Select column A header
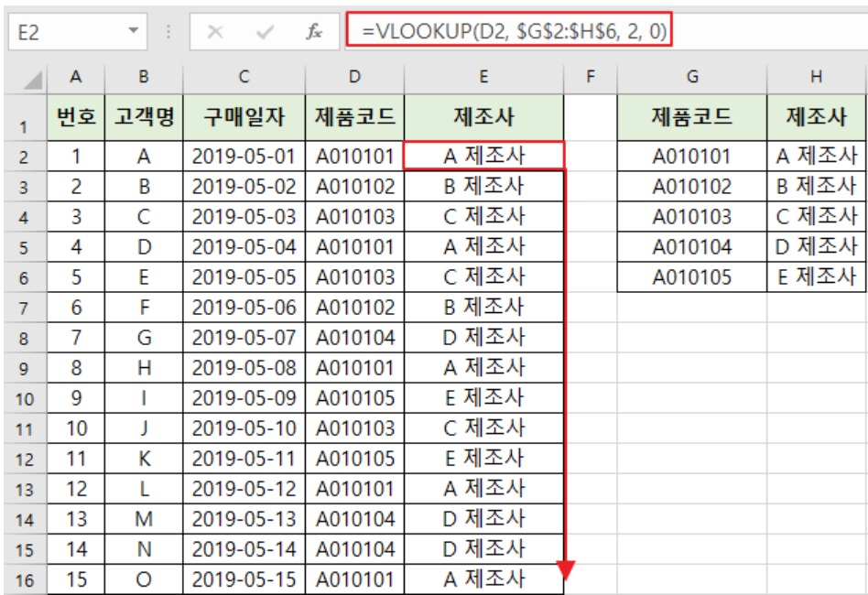The height and width of the screenshot is (595, 868). pos(76,77)
